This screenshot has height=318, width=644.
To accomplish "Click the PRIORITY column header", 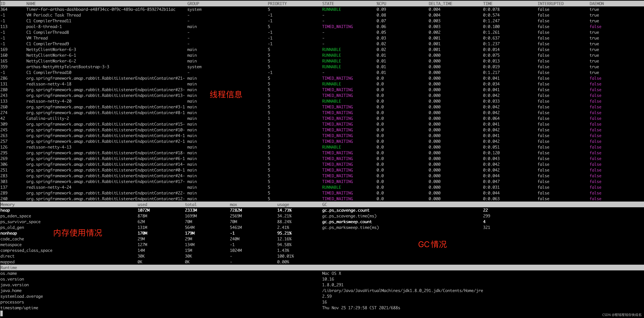I will pyautogui.click(x=277, y=4).
